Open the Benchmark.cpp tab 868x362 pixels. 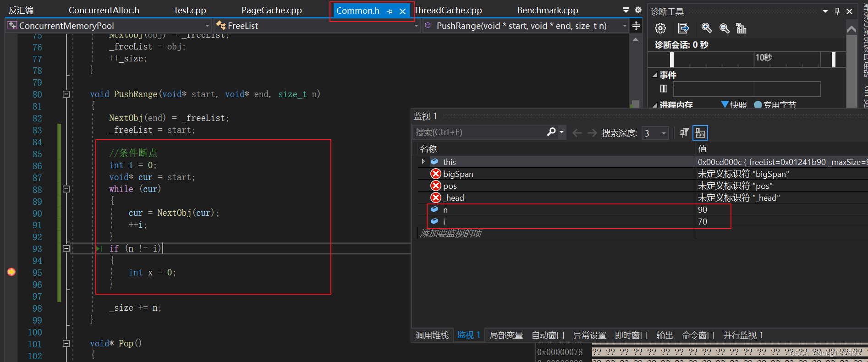[548, 10]
